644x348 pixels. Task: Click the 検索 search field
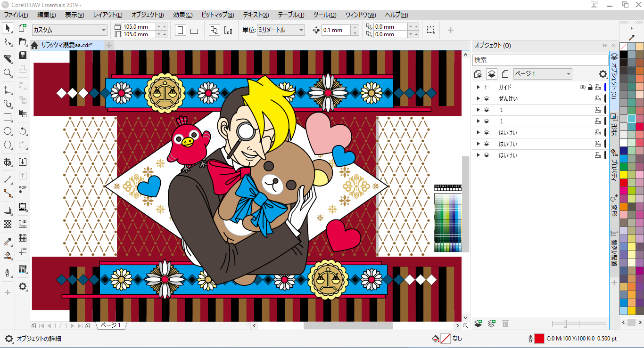540,60
